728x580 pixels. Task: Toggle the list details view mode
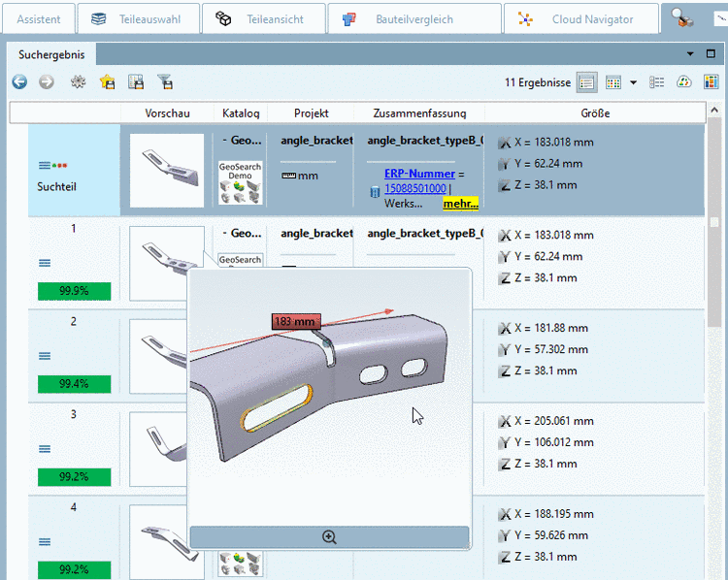click(586, 82)
